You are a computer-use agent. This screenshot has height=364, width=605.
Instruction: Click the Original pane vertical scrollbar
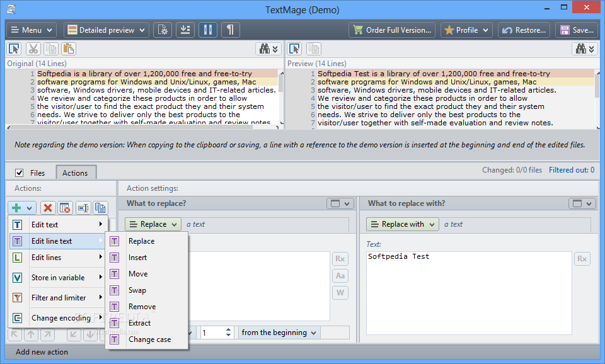pyautogui.click(x=281, y=97)
